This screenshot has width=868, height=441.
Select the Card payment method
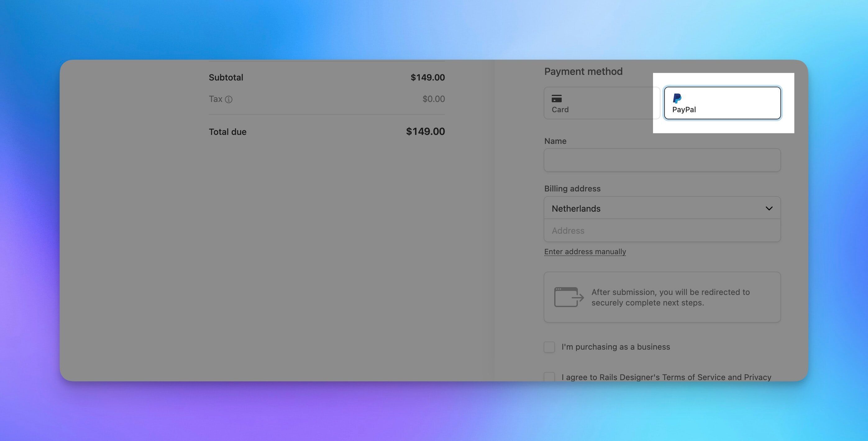601,103
